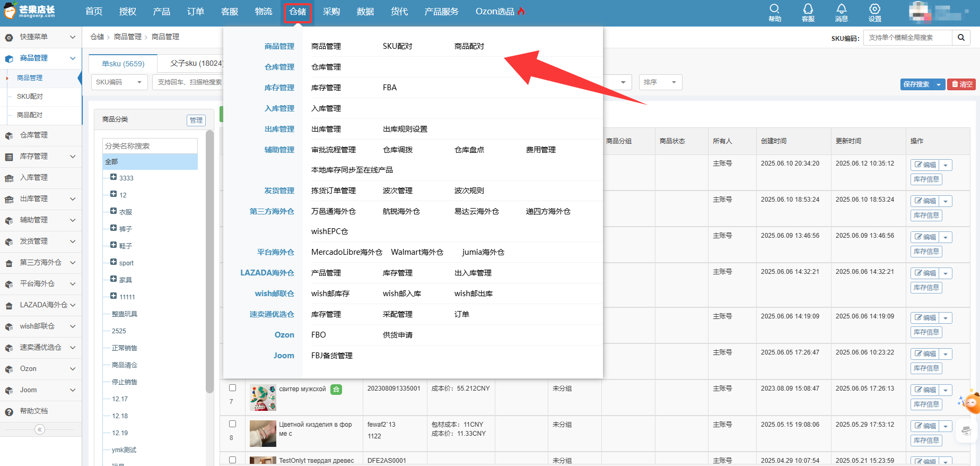
Task: Check the checkbox for row 8
Action: click(232, 424)
